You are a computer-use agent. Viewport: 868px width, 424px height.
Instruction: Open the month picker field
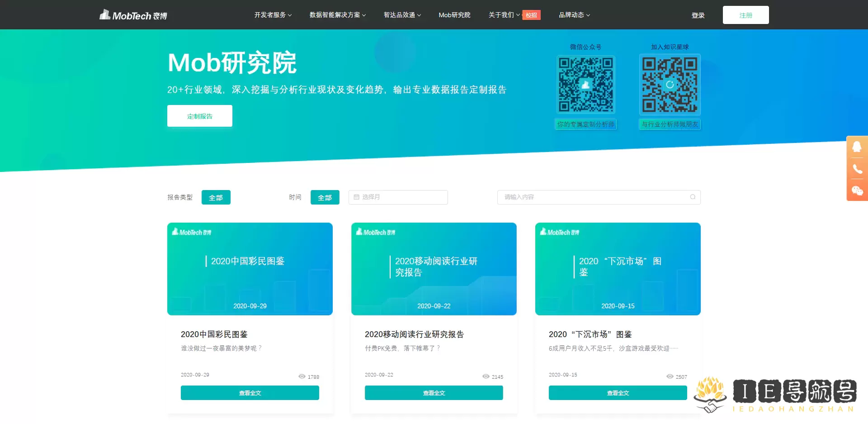[x=398, y=197]
